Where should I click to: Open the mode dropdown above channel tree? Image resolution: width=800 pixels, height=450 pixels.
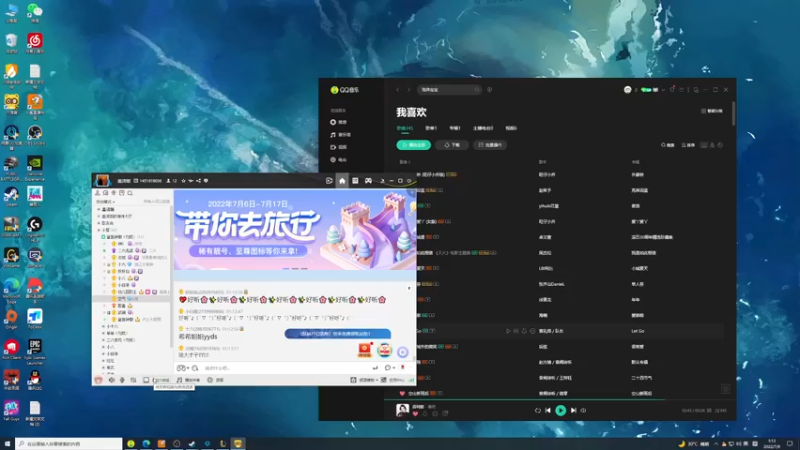[106, 202]
